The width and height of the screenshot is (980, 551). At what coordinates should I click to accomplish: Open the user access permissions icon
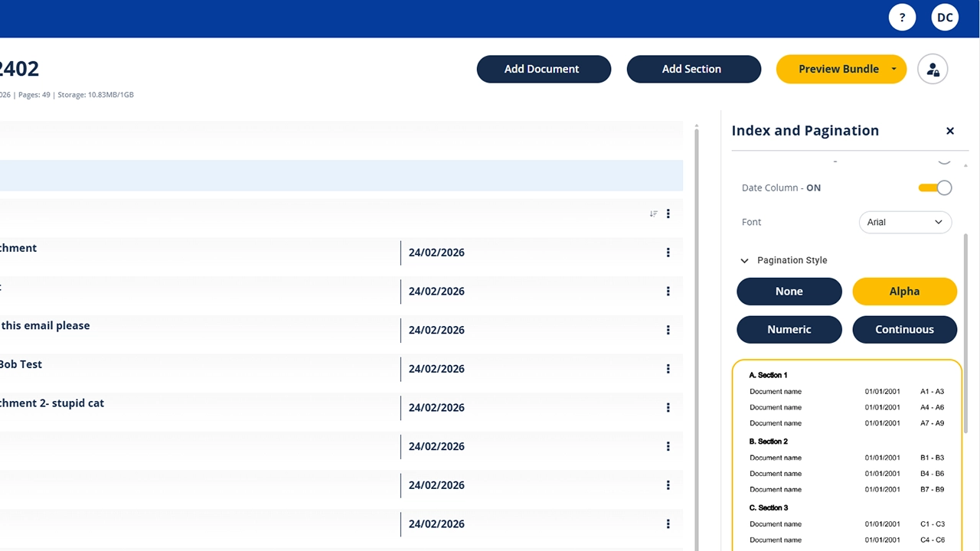pos(933,69)
